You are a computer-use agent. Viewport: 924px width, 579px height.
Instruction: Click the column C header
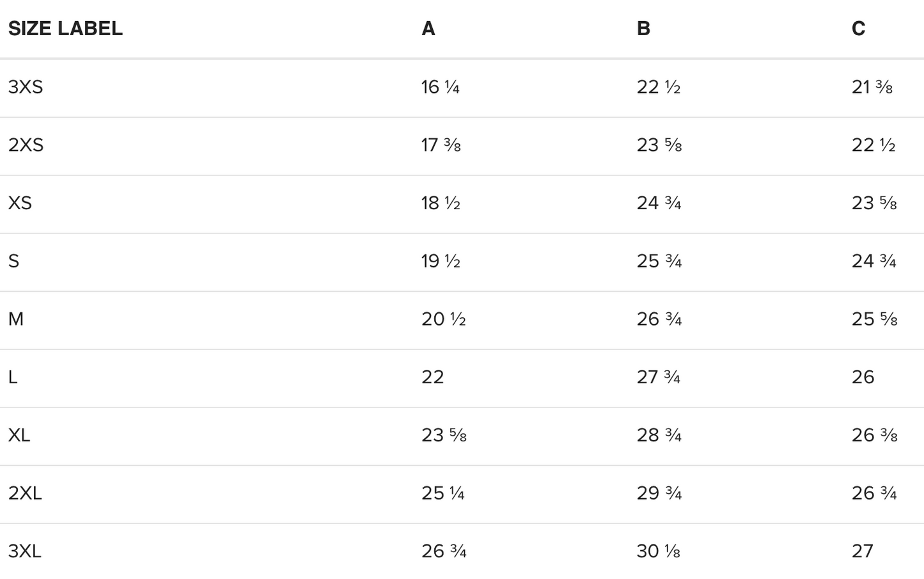point(858,29)
